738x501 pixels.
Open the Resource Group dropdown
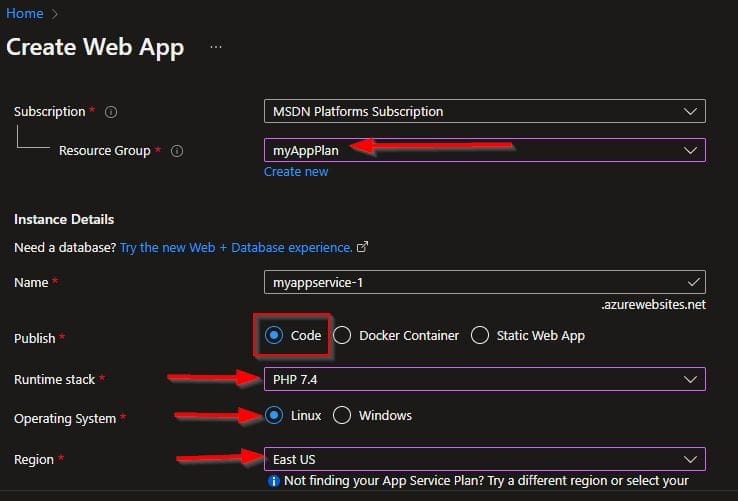pos(688,150)
